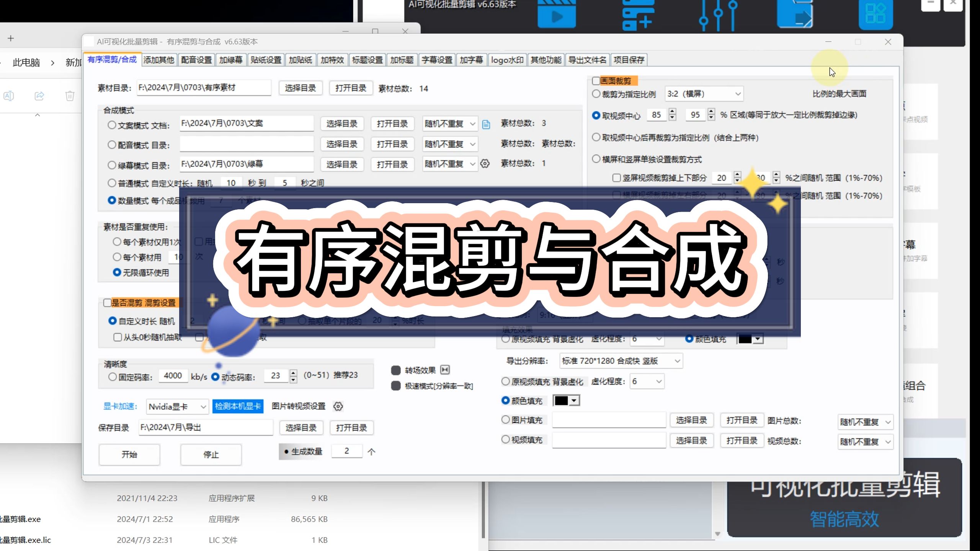Screen dimensions: 980x551
Task: Open the 字幕设置 tab
Action: [436, 60]
